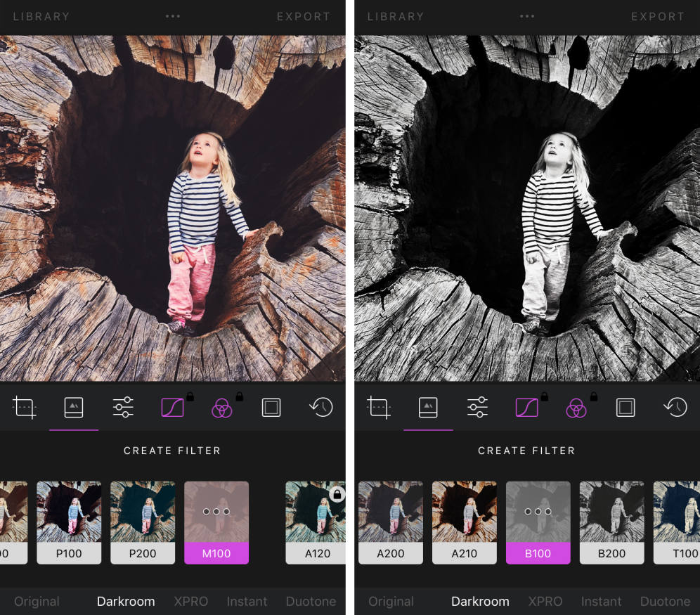
Task: Select the crop tool in right screen
Action: 379,407
